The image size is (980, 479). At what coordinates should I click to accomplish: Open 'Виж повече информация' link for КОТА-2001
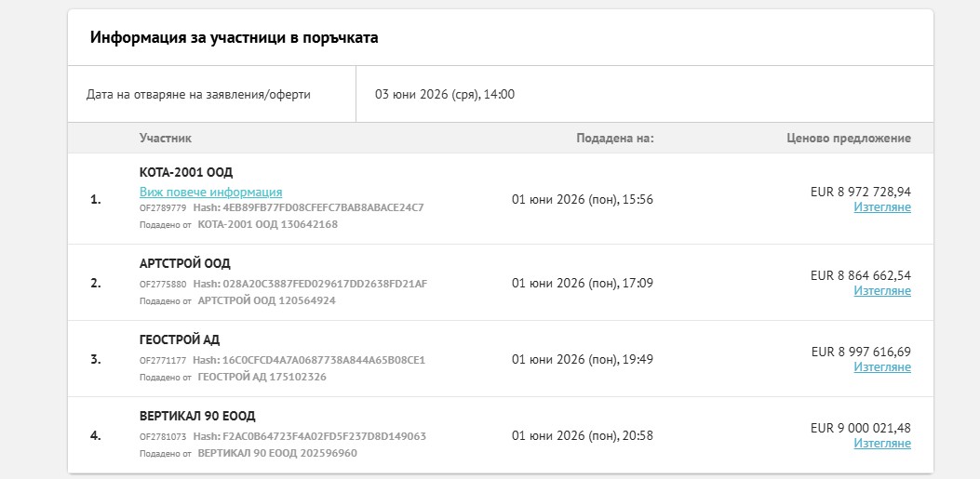pos(210,192)
